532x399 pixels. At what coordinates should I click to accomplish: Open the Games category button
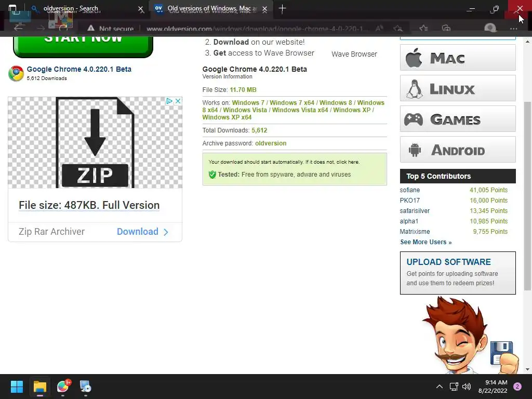[x=458, y=119]
